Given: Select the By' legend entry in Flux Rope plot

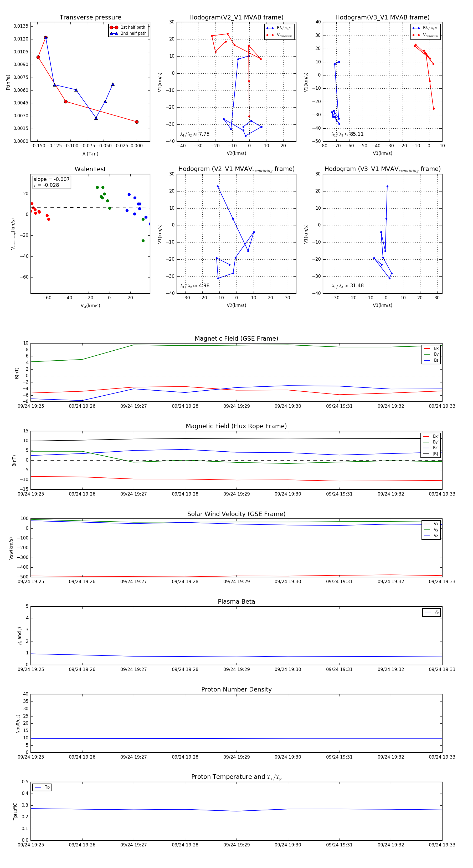Looking at the screenshot, I should click(x=431, y=442).
